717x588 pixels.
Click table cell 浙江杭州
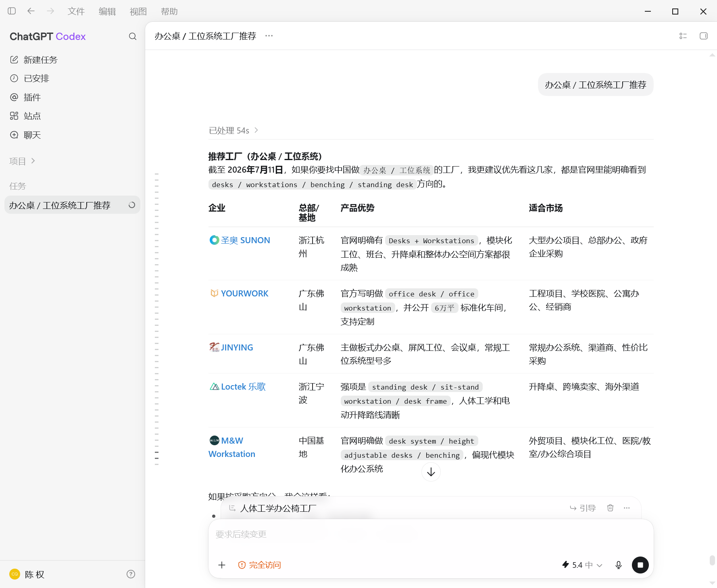[x=311, y=247]
